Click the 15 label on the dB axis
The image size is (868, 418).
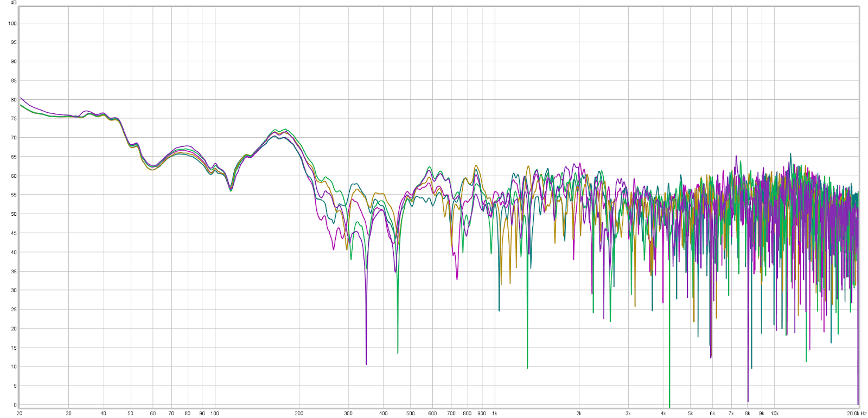pyautogui.click(x=14, y=348)
